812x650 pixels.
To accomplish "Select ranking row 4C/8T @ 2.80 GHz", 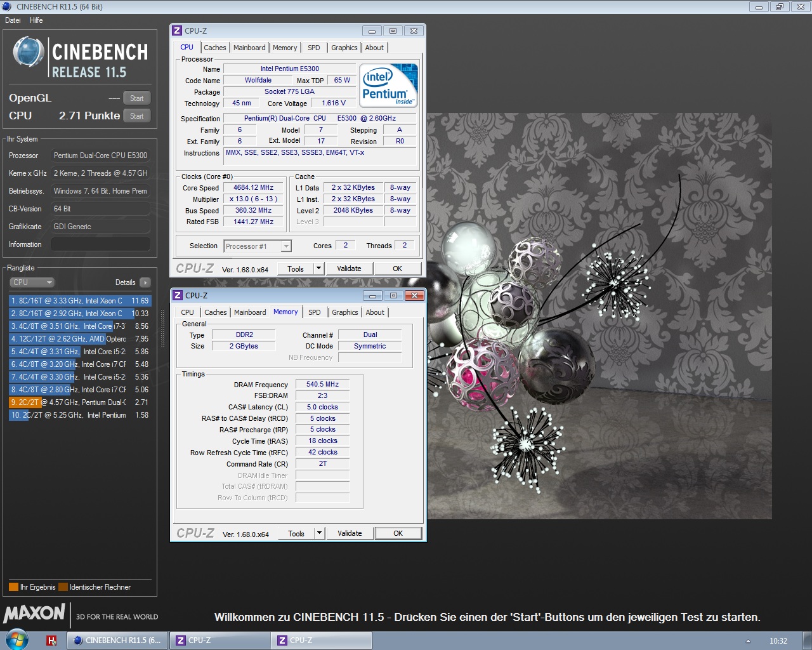I will [80, 390].
